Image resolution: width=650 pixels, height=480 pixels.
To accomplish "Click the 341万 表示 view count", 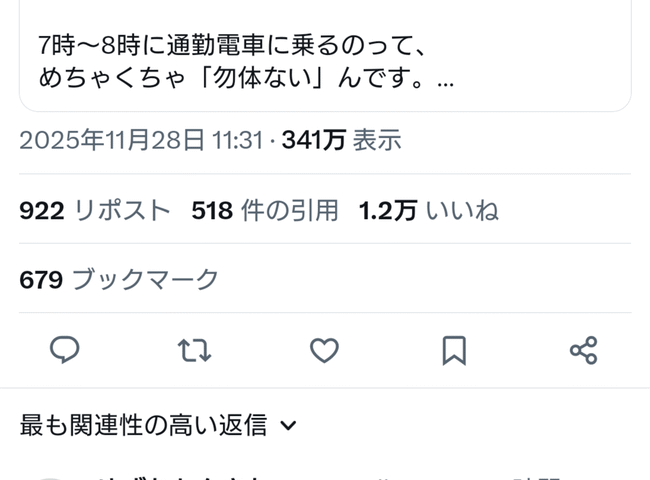I will coord(342,140).
